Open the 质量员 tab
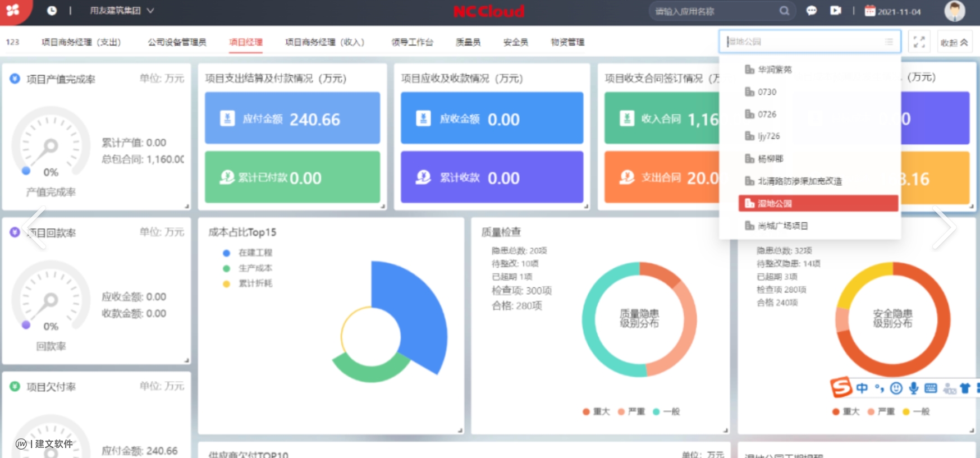The height and width of the screenshot is (458, 980). click(x=468, y=42)
